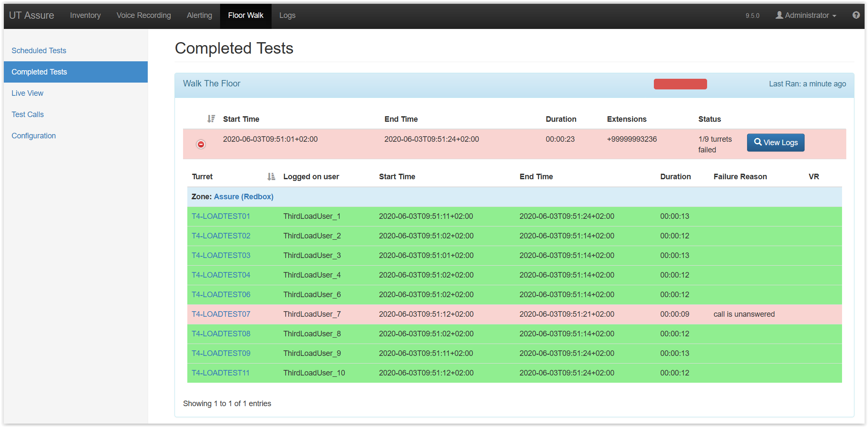Open turret T4-LOADTEST01
Viewport: 868px width, 427px height.
click(x=221, y=216)
